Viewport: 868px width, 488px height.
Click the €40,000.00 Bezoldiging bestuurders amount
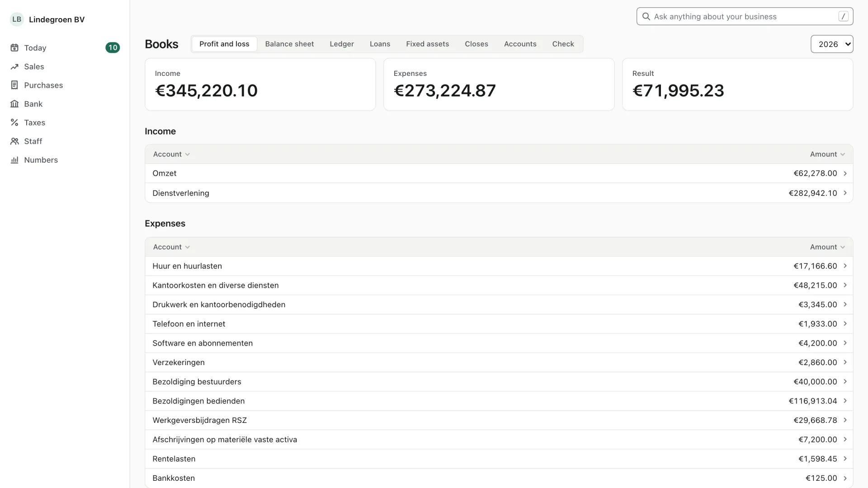(x=815, y=382)
